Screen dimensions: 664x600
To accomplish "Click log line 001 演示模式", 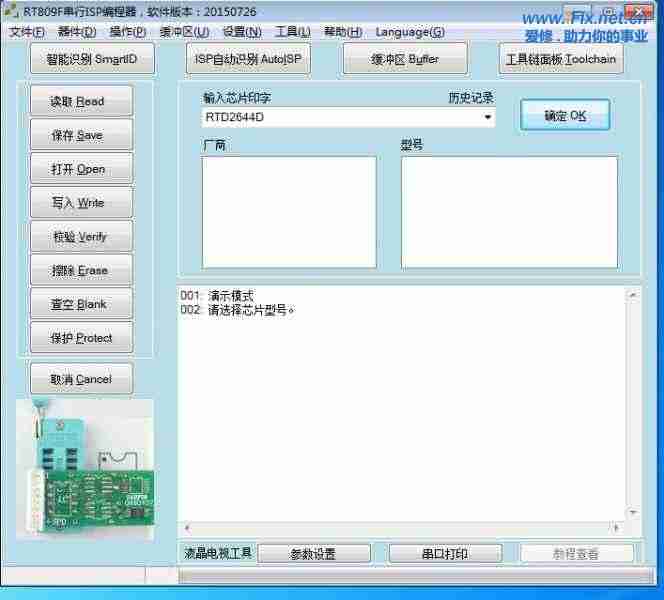I will [x=217, y=296].
